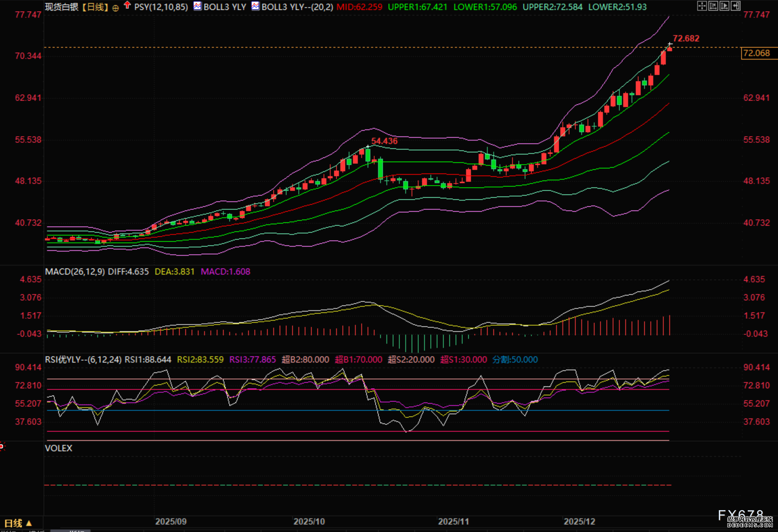Click the play-forward axis icon
This screenshot has width=778, height=532.
724,6
